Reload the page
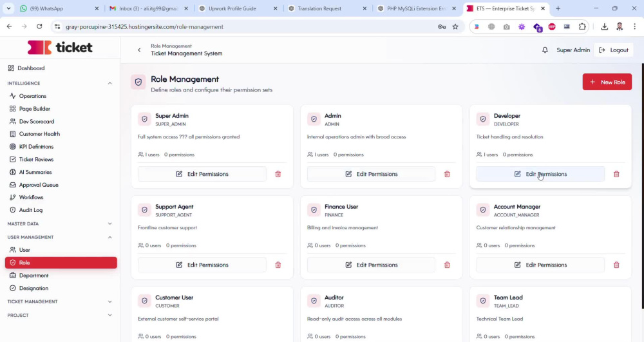This screenshot has height=342, width=644. (39, 26)
